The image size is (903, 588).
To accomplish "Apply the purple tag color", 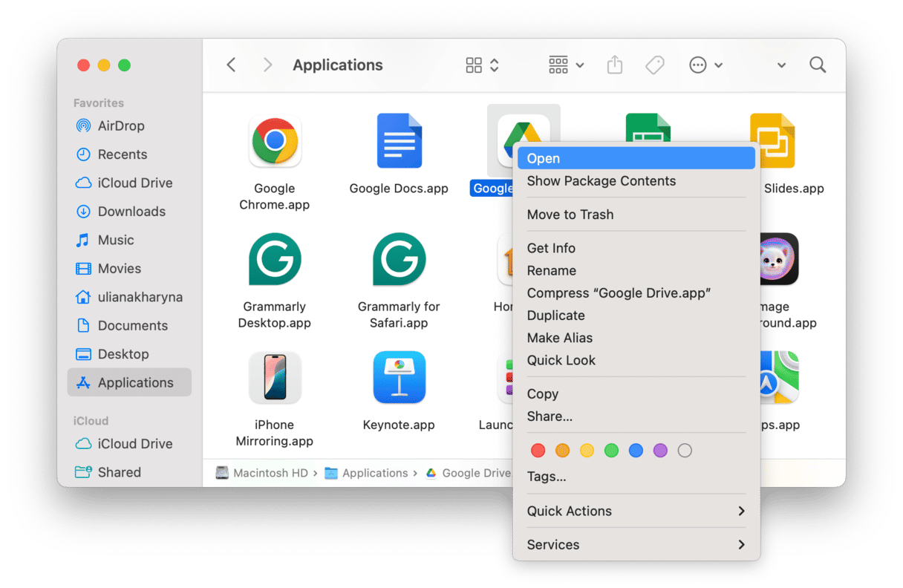I will 660,451.
